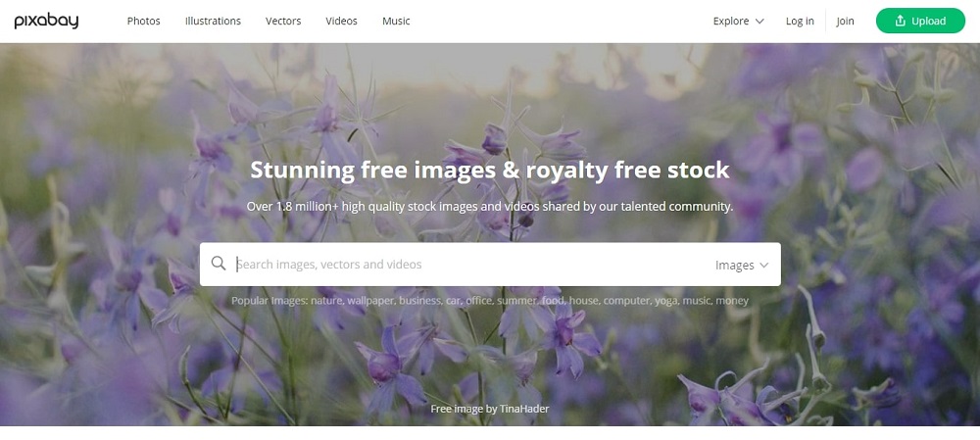Click the green Upload button
The width and height of the screenshot is (980, 440).
[920, 21]
